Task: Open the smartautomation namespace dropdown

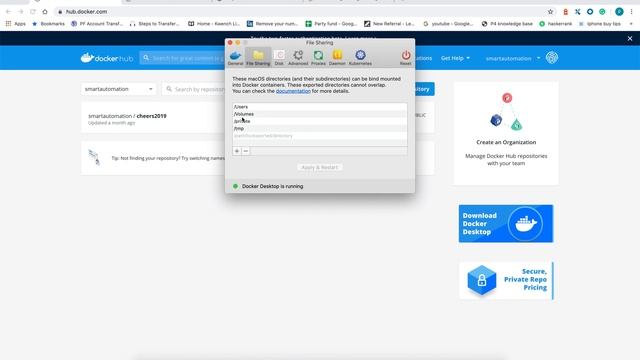Action: tap(118, 89)
